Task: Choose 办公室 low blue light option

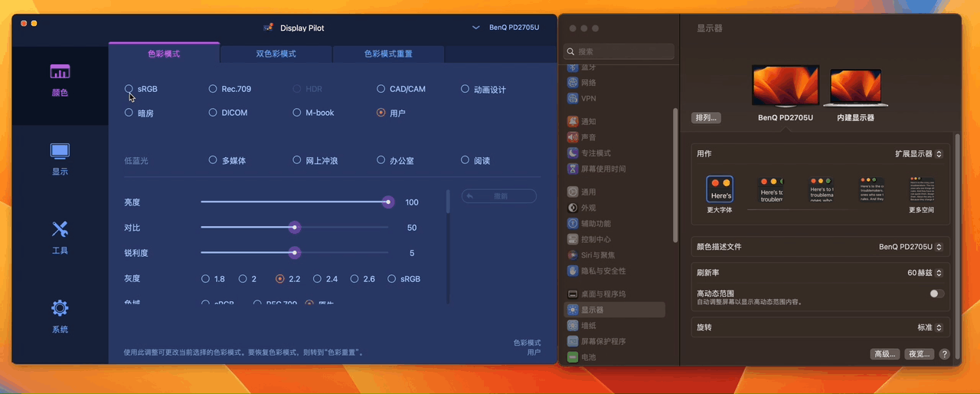Action: (x=381, y=160)
